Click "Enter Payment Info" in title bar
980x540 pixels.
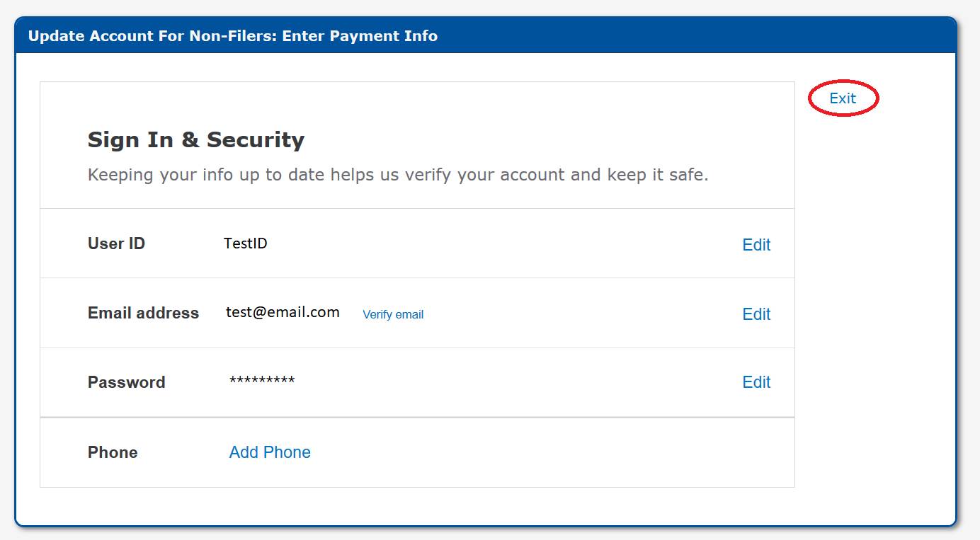[x=360, y=35]
